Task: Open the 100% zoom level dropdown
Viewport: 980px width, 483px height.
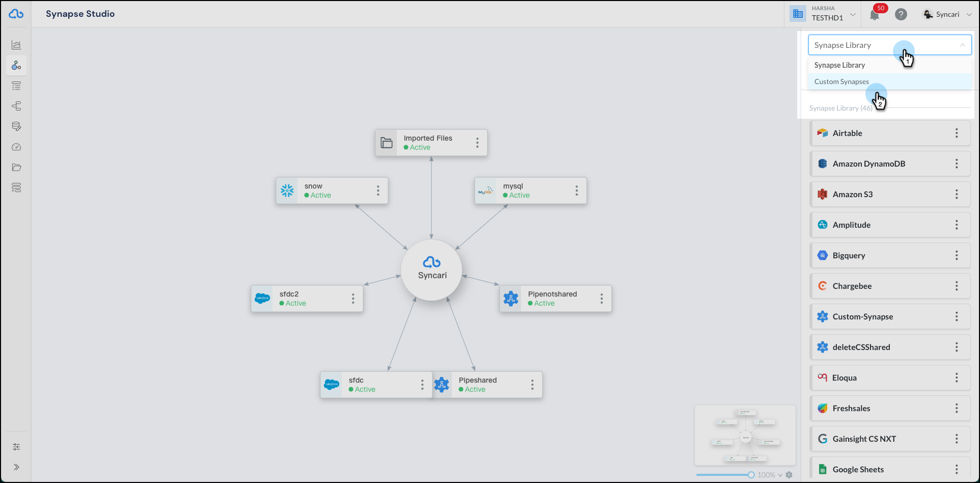Action: [770, 475]
